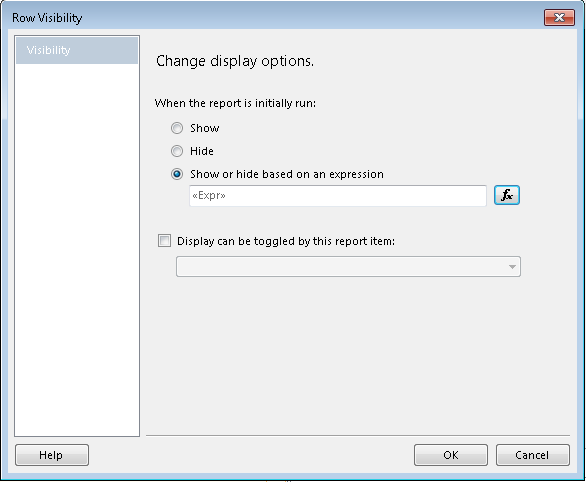
Task: Select the Show radio button
Action: coord(177,128)
